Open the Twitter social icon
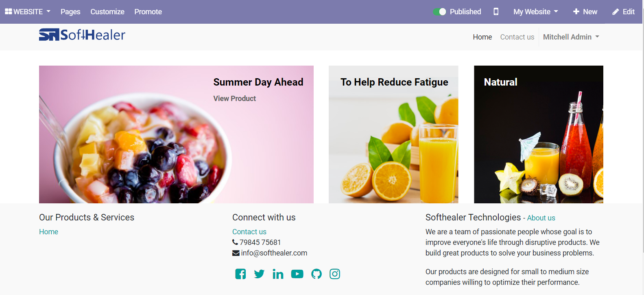Viewport: 644px width, 295px height. click(x=259, y=274)
